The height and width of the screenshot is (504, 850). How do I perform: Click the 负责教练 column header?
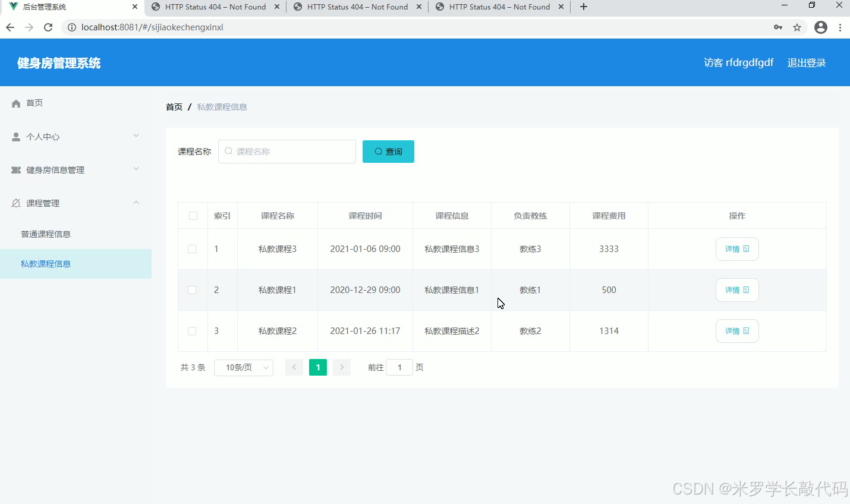530,216
